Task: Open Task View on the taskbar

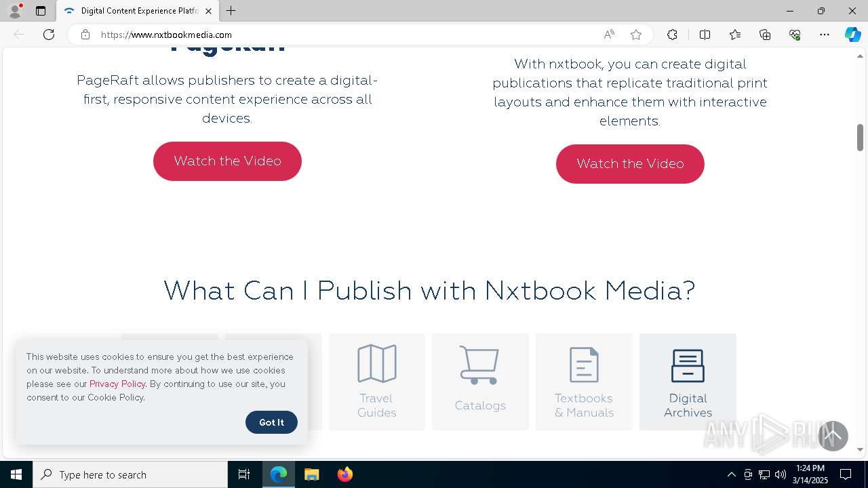Action: coord(244,474)
